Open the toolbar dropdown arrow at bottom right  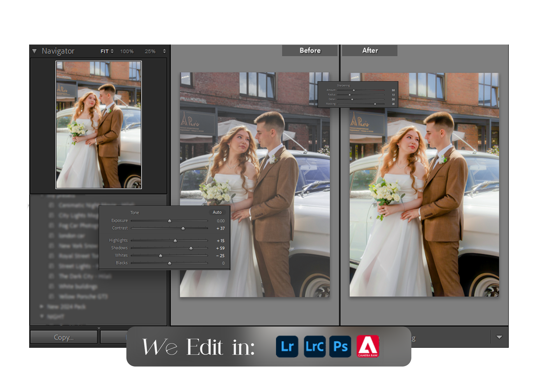(x=499, y=337)
